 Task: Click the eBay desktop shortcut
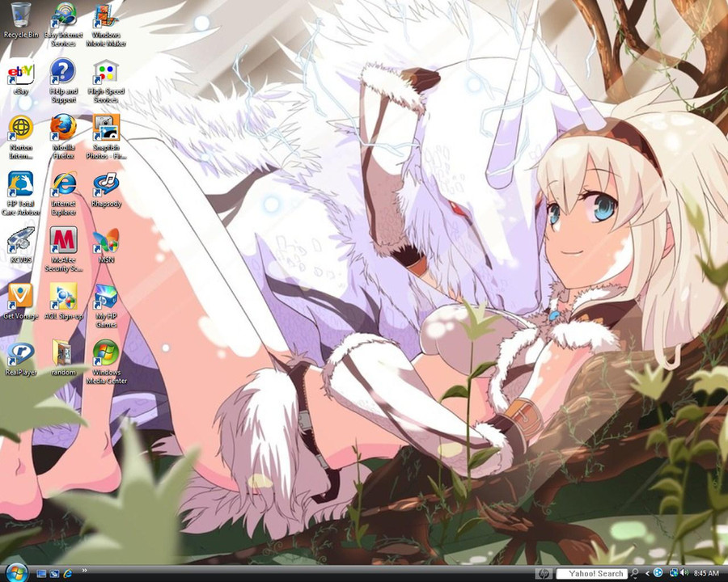click(x=20, y=77)
